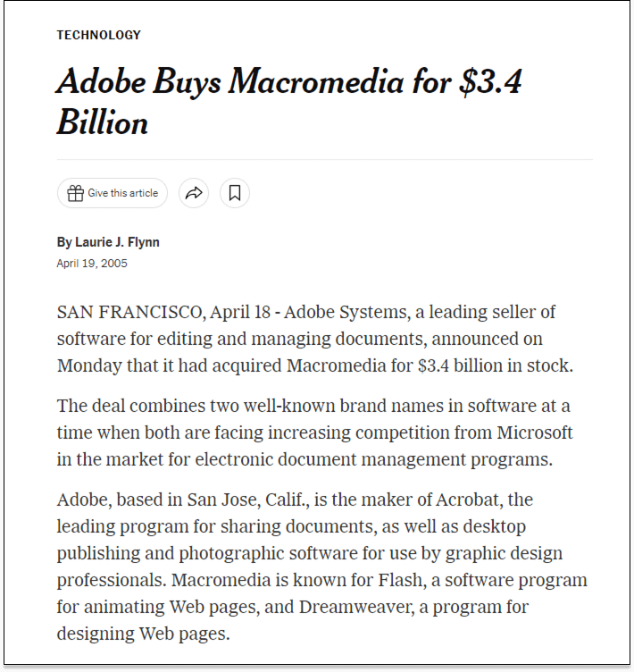The width and height of the screenshot is (634, 672).
Task: Click 'SAN FRANCISCO' in the dateline
Action: (x=131, y=313)
